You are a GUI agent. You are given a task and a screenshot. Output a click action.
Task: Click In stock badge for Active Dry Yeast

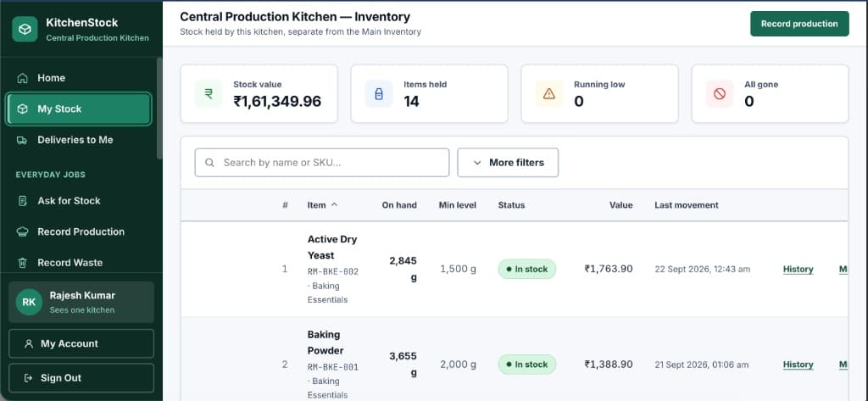[x=527, y=270]
